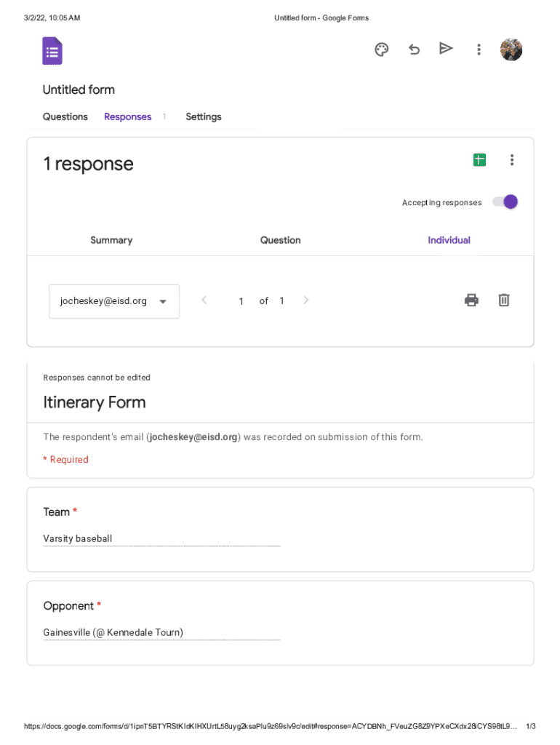Click the response number field
The width and height of the screenshot is (560, 745).
coord(241,301)
